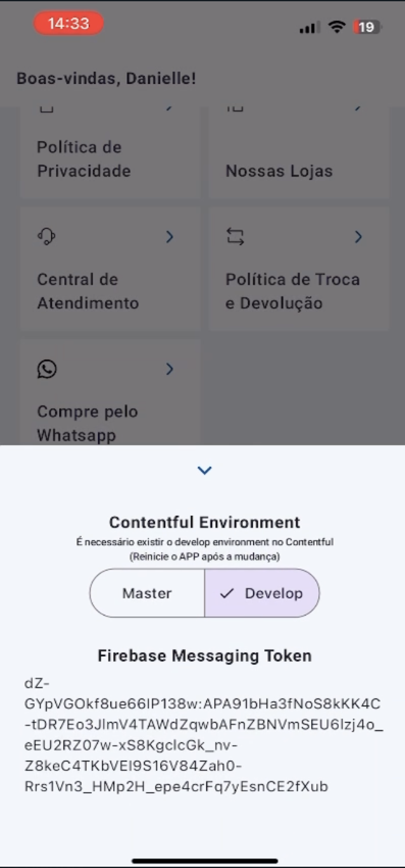This screenshot has height=868, width=405.
Task: Tap the exchange arrows icon for Política de Troca
Action: pyautogui.click(x=235, y=237)
